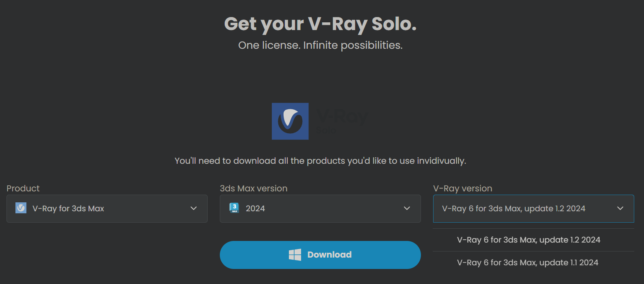Click the 'You'll need to download all the products' note

pos(320,161)
